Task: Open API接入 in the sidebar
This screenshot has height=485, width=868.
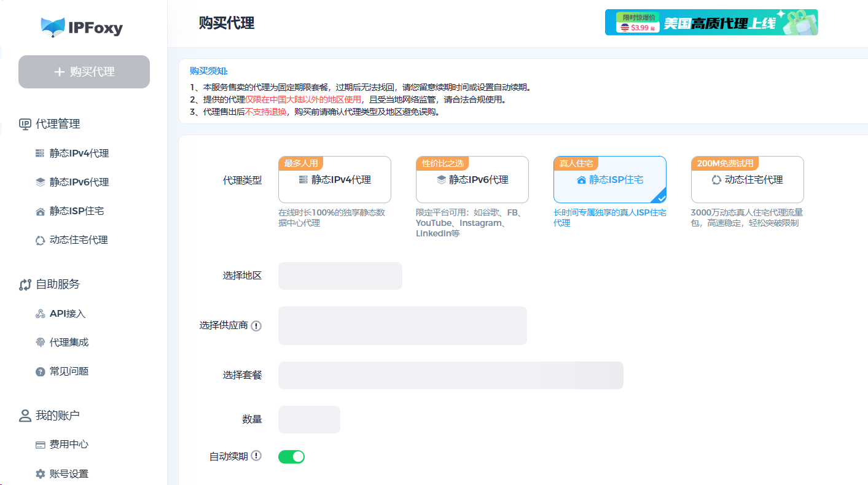Action: pyautogui.click(x=68, y=314)
